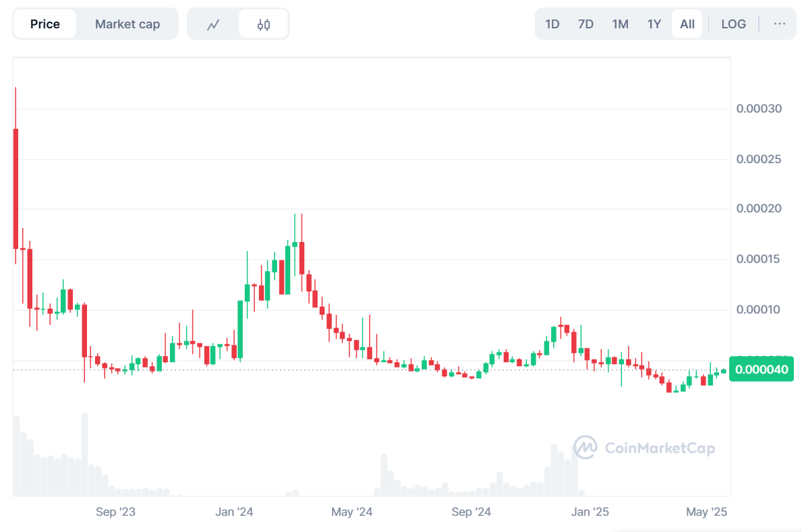Click the current price label 0.000040
This screenshot has width=802, height=532.
point(762,370)
